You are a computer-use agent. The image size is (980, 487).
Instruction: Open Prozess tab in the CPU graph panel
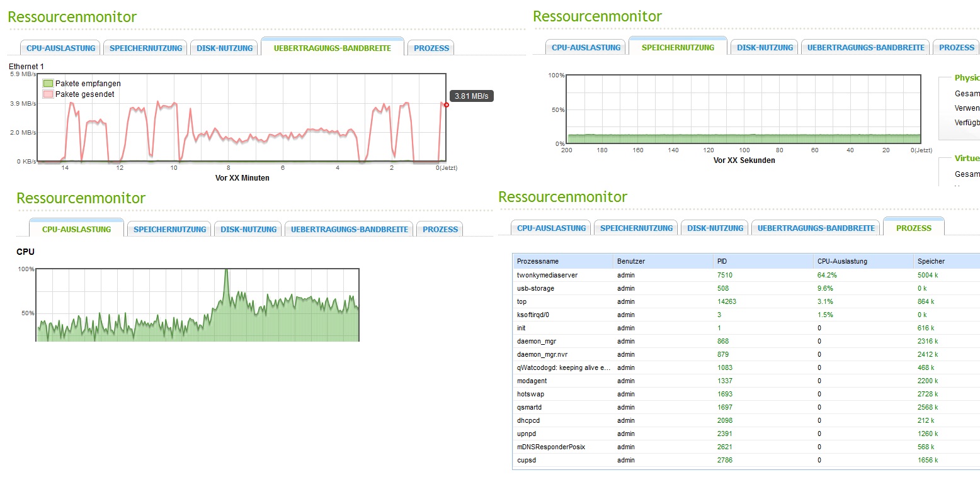pyautogui.click(x=440, y=229)
